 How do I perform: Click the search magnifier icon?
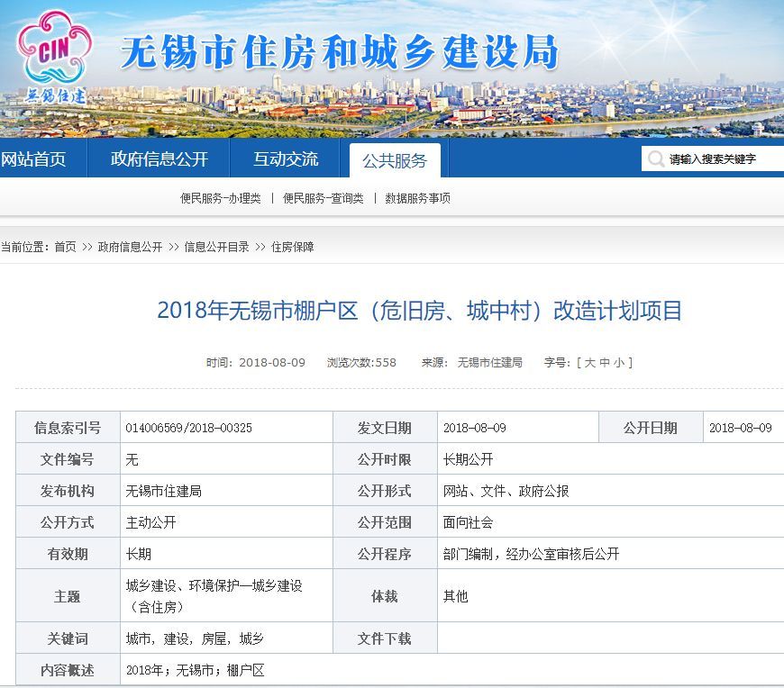(655, 158)
